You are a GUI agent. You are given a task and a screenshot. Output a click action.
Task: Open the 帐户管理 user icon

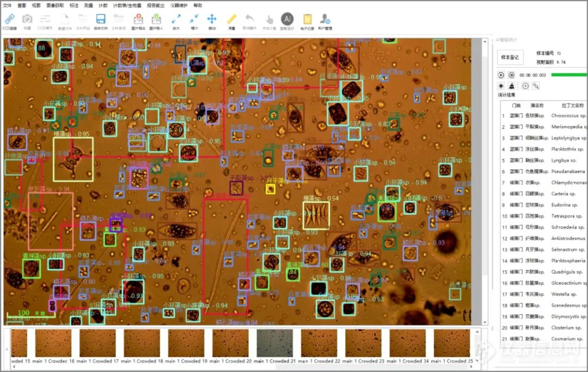[324, 18]
